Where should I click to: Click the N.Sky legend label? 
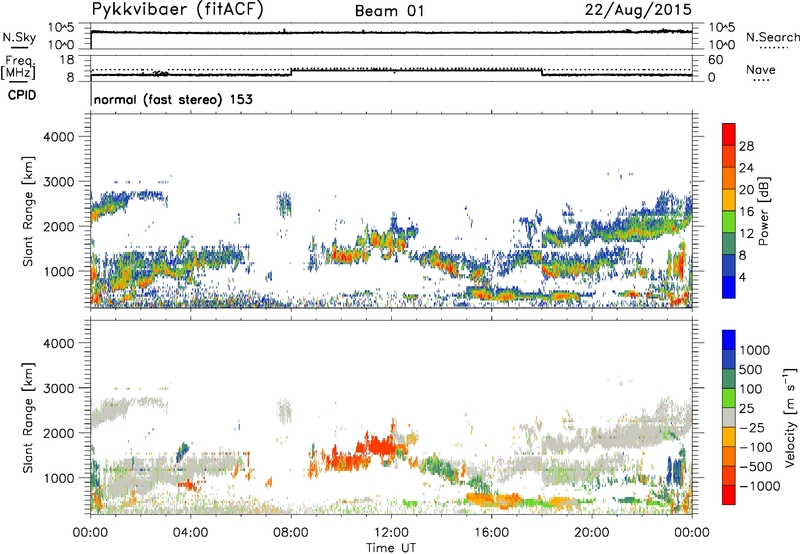(19, 37)
